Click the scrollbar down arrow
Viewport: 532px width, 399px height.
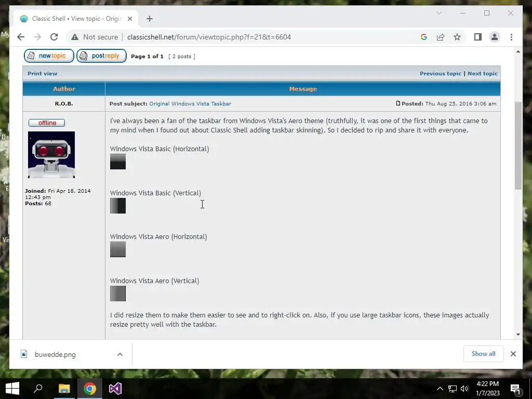click(518, 335)
